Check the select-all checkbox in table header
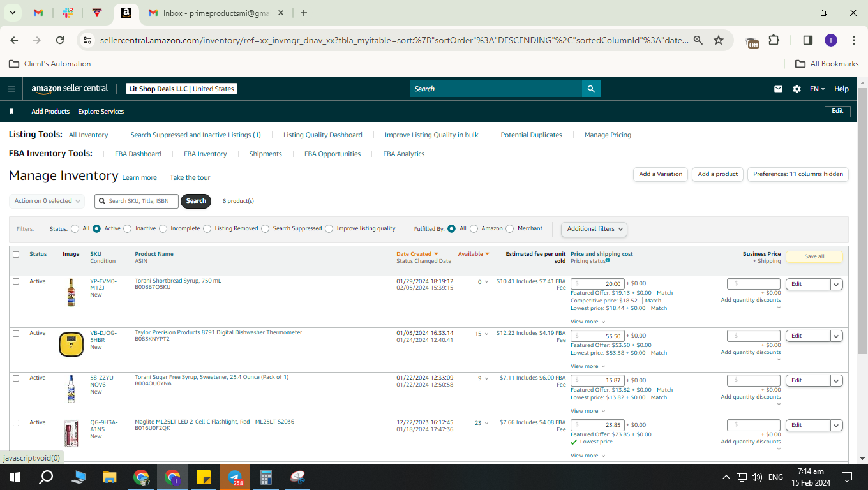The image size is (868, 490). click(x=16, y=255)
